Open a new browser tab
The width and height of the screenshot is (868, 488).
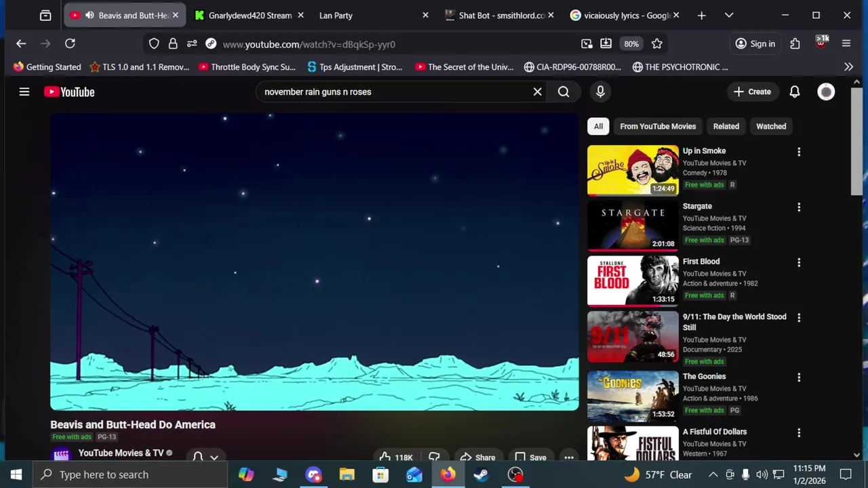(701, 15)
